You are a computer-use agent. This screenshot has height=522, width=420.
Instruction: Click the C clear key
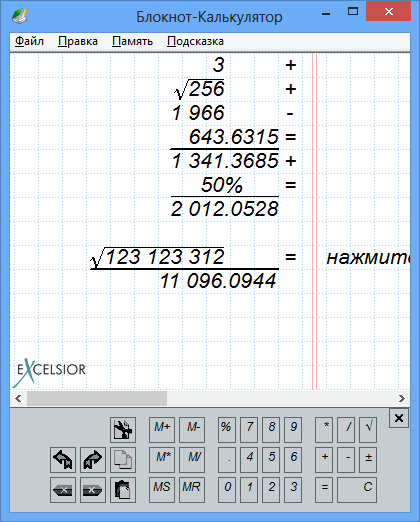point(357,490)
